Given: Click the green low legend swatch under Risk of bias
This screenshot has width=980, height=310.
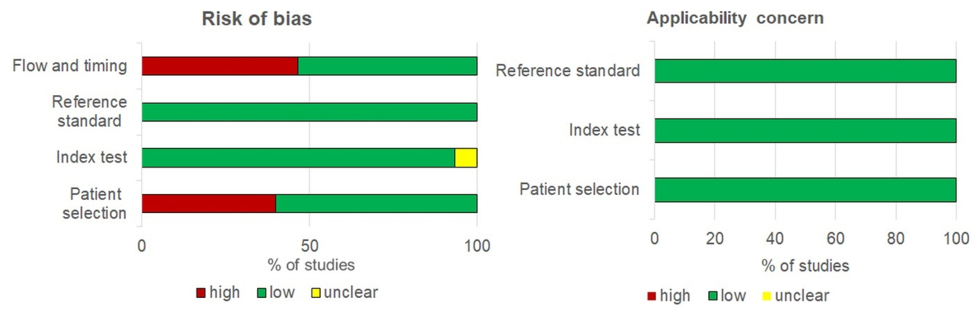Looking at the screenshot, I should tap(261, 293).
